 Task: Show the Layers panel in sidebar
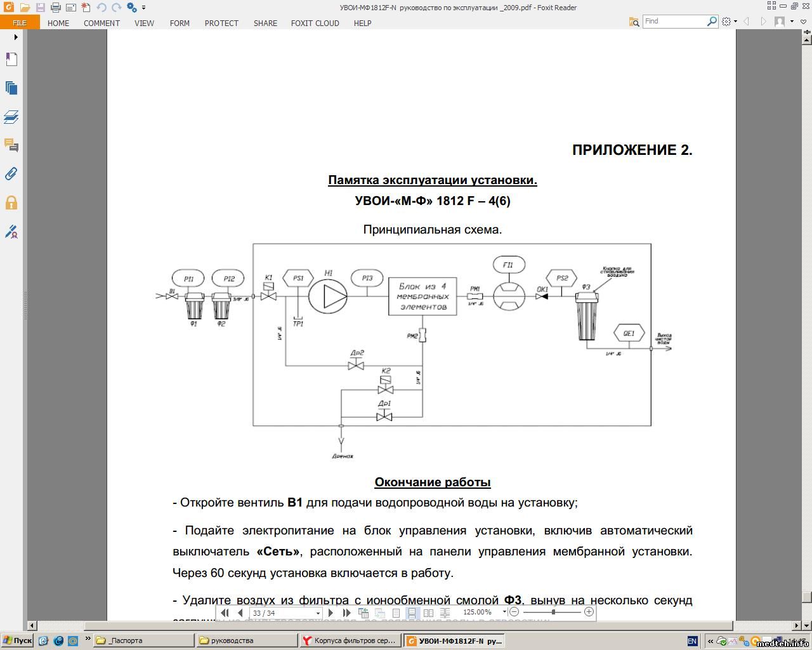11,117
